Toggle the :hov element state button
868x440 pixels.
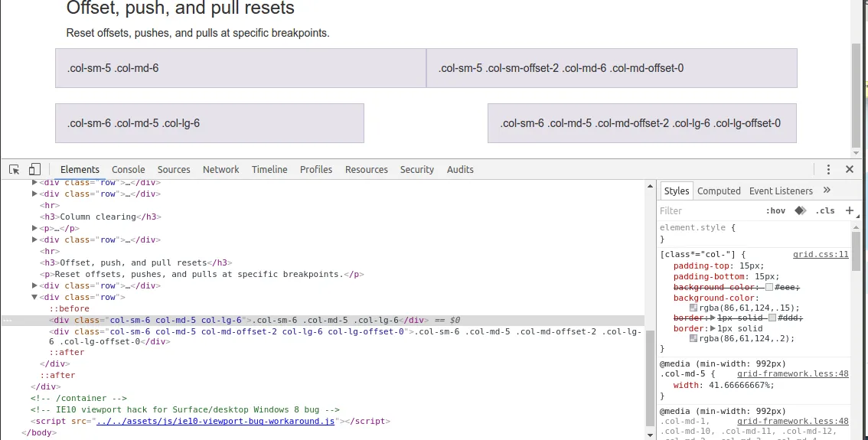(x=775, y=210)
